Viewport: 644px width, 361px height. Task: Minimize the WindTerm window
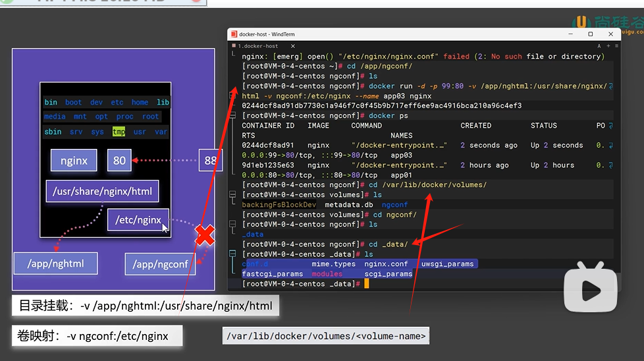pyautogui.click(x=570, y=34)
